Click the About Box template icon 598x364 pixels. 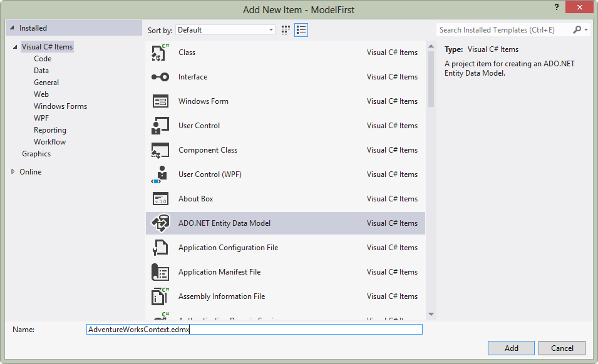(x=160, y=199)
